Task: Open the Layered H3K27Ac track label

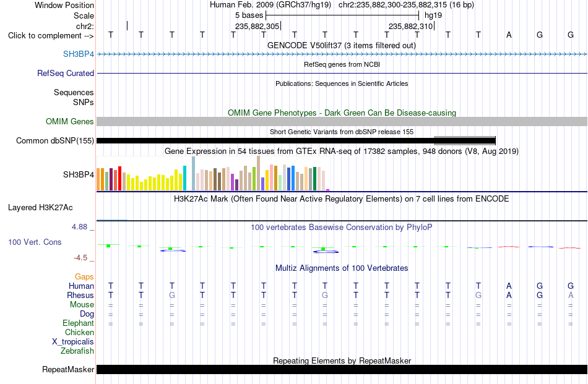Action: pyautogui.click(x=40, y=208)
